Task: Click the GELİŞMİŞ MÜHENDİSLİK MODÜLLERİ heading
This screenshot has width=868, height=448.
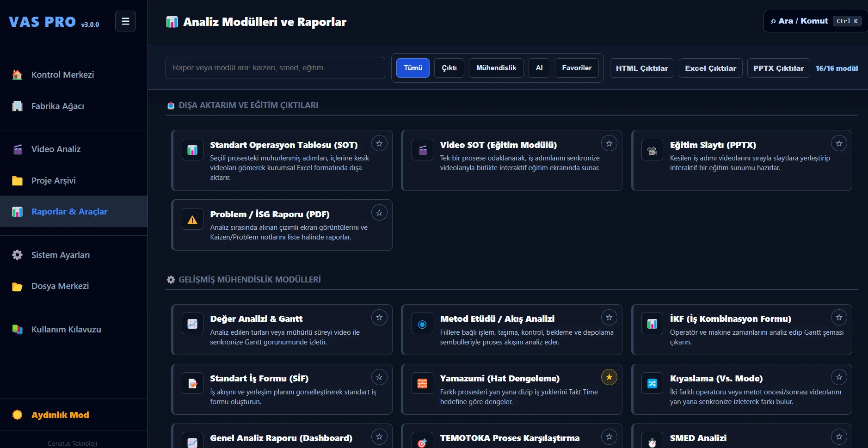Action: (250, 280)
